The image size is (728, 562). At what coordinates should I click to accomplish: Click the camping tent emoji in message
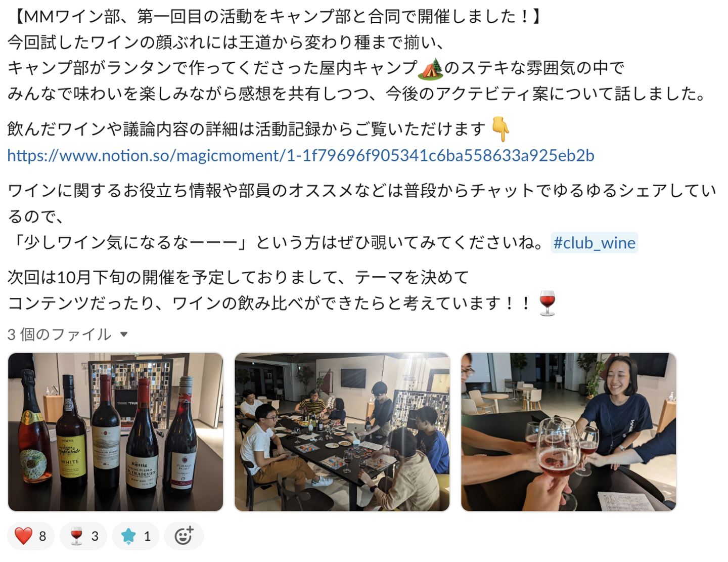click(430, 68)
